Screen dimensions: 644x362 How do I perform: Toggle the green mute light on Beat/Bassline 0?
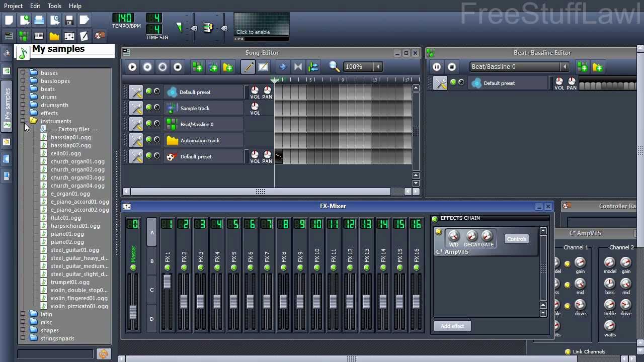point(148,124)
